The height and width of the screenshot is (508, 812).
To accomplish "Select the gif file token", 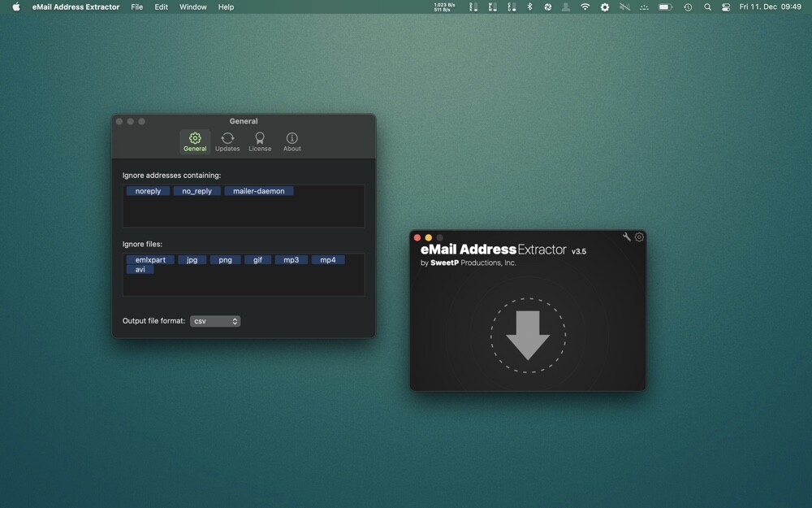I will (258, 260).
